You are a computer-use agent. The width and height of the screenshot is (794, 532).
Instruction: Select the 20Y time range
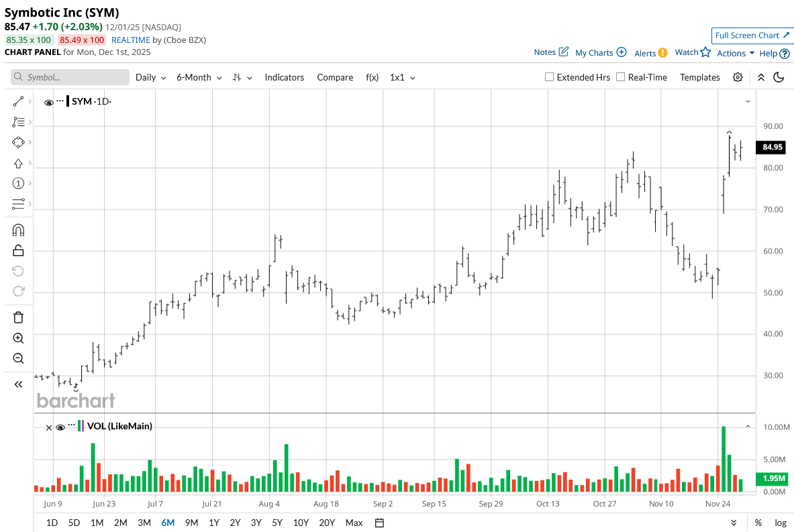pos(327,523)
